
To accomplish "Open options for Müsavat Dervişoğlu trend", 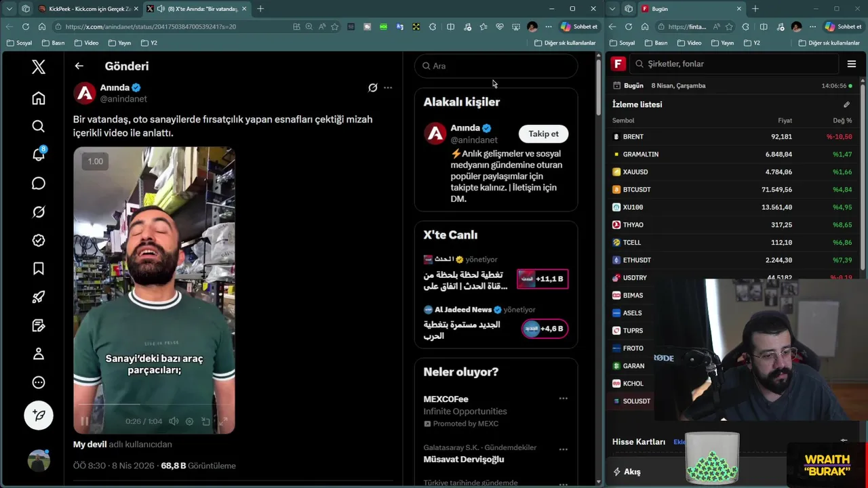I will (563, 449).
